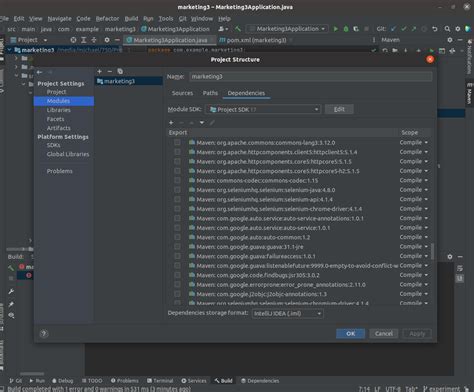Check export box for selenium-java:4.8.0
Screen dimensions: 474x392
click(177, 190)
